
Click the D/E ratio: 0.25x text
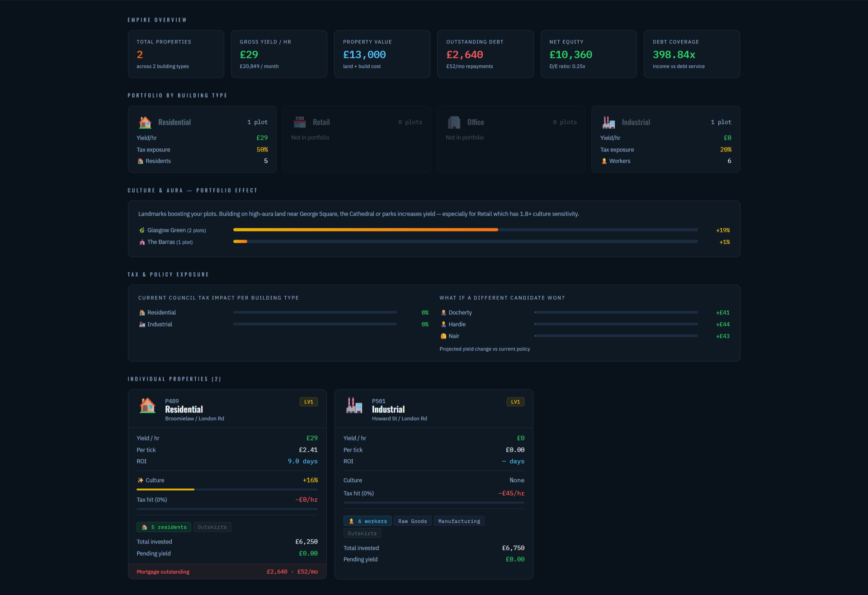567,66
